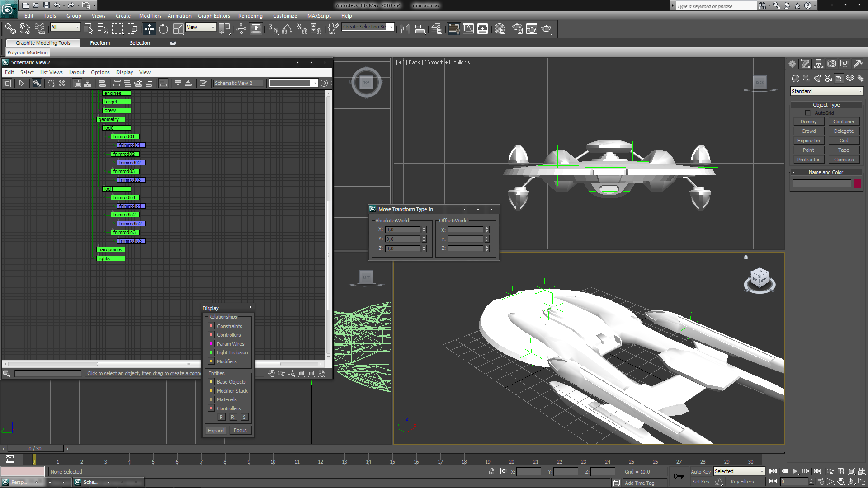Toggle Modifier Stack entity display
This screenshot has height=488, width=868.
tap(211, 390)
